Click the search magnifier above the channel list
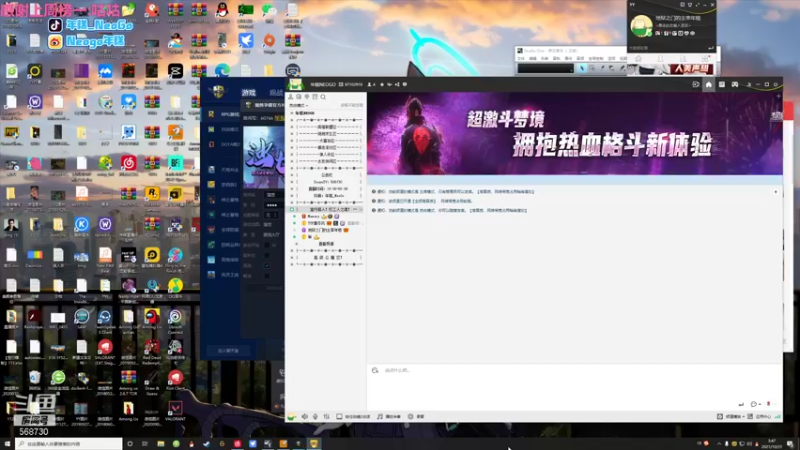 pyautogui.click(x=323, y=97)
